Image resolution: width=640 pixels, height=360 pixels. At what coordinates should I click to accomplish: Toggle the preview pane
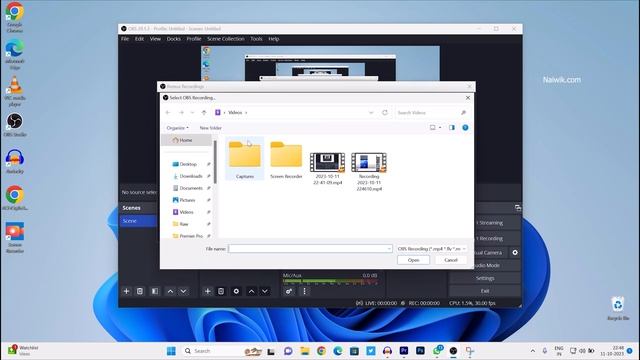coord(452,128)
